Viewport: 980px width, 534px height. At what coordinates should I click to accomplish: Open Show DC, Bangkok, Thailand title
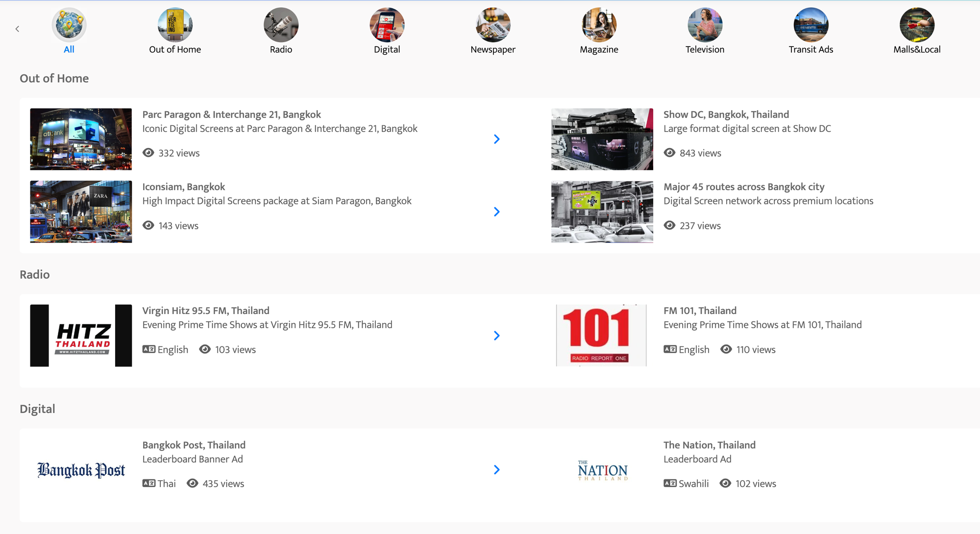(x=726, y=115)
